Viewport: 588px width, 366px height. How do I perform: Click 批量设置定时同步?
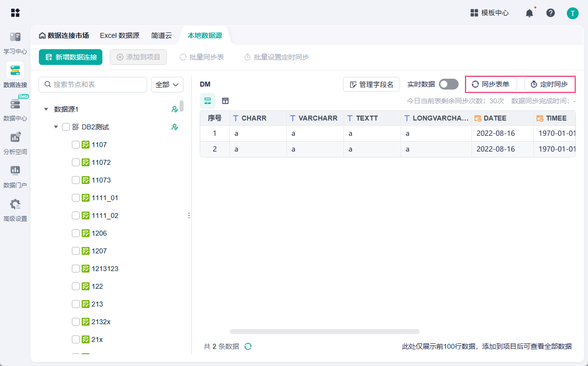pos(277,57)
